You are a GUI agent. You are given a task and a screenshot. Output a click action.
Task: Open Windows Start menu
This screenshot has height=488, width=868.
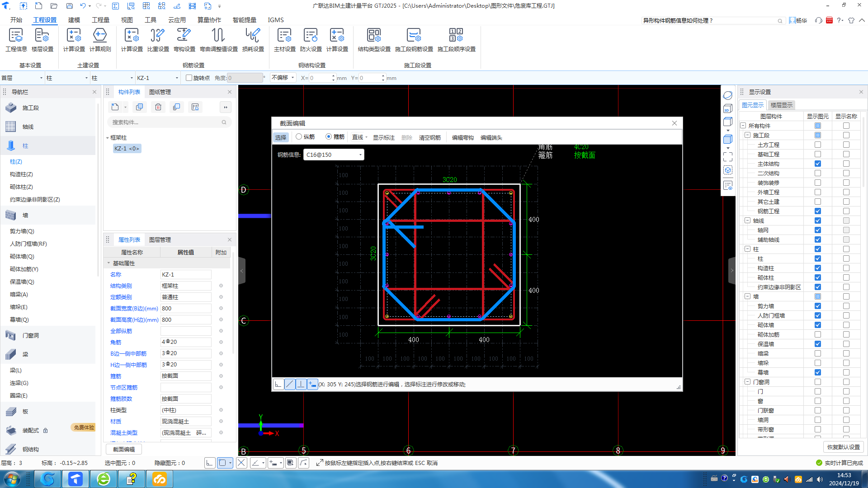12,479
